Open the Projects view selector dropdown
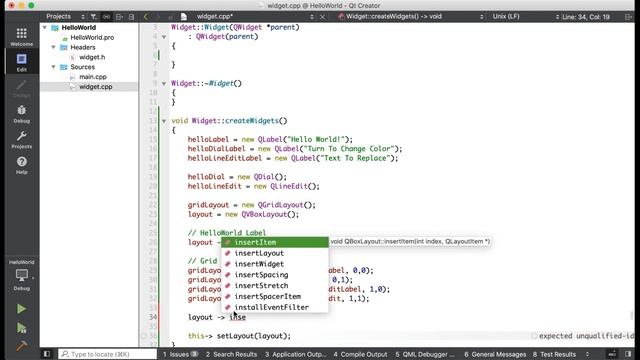 [65, 17]
